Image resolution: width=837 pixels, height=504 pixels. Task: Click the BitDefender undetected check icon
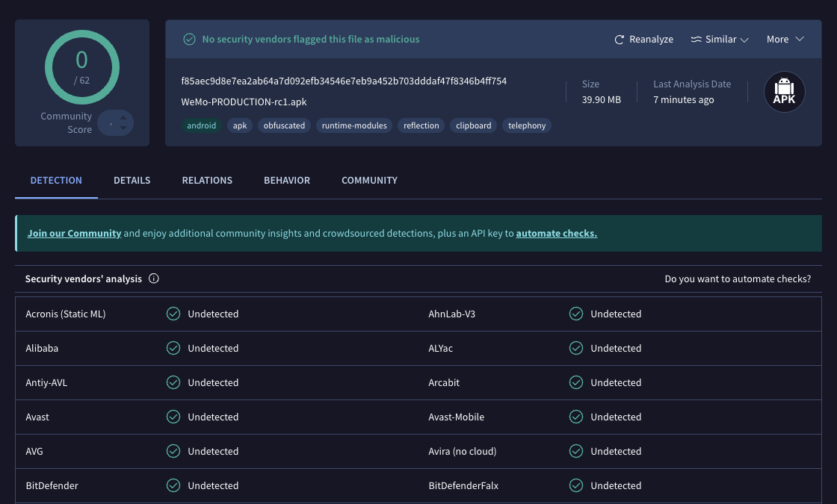(x=173, y=485)
